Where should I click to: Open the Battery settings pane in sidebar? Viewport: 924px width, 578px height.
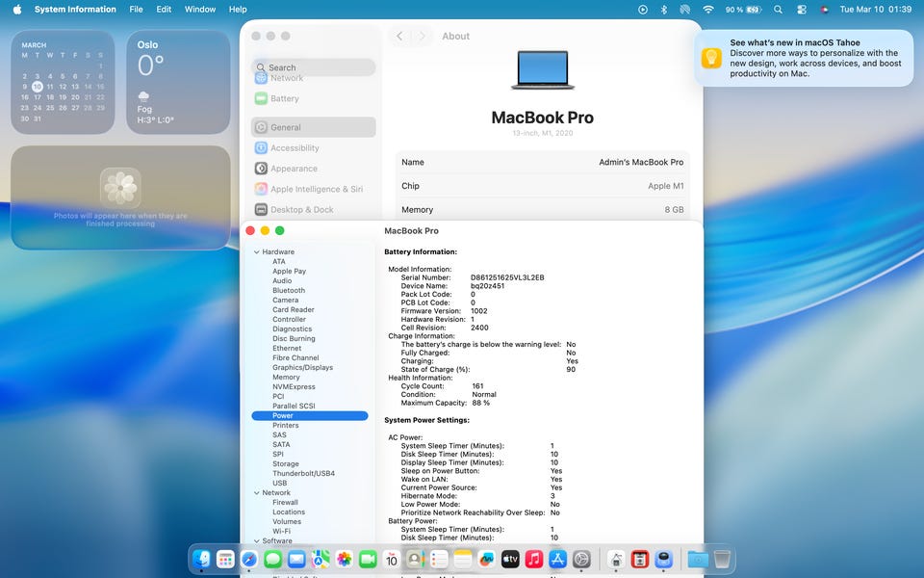click(284, 98)
